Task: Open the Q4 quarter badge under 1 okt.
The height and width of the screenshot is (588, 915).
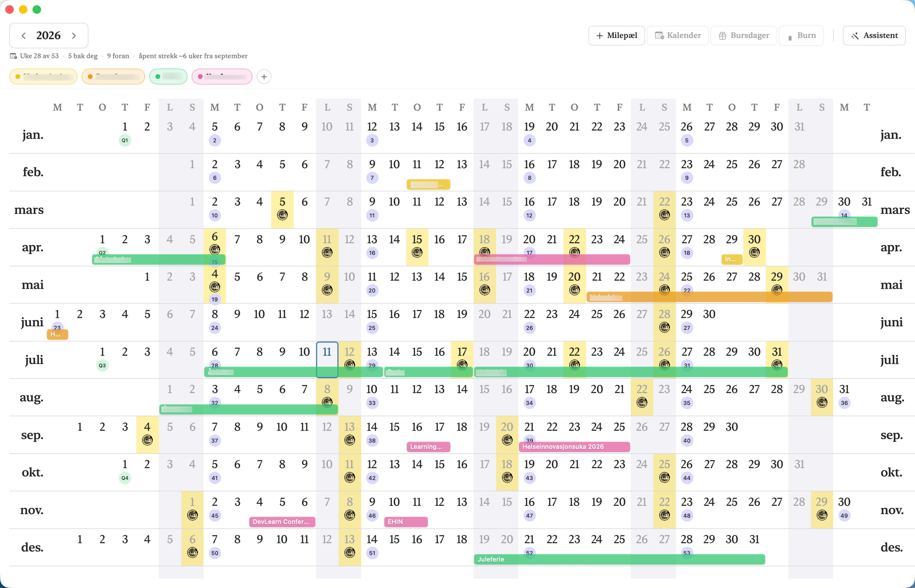Action: pos(125,478)
